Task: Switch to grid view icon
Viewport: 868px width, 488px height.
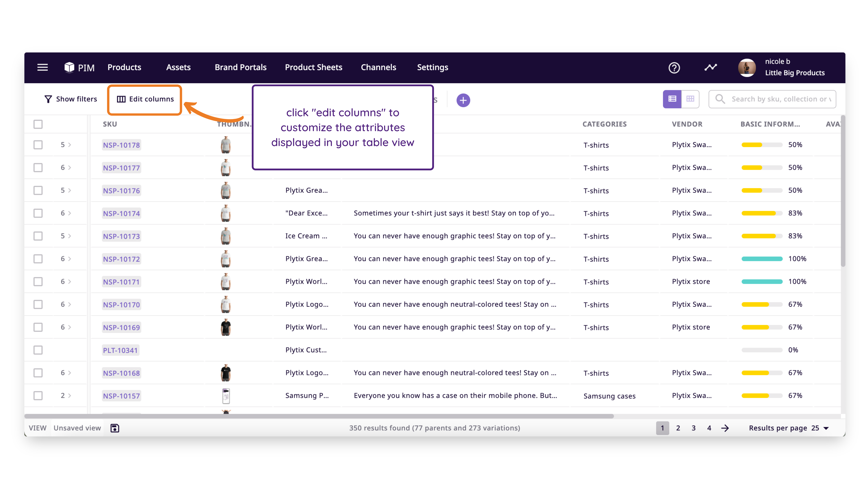Action: [x=690, y=99]
